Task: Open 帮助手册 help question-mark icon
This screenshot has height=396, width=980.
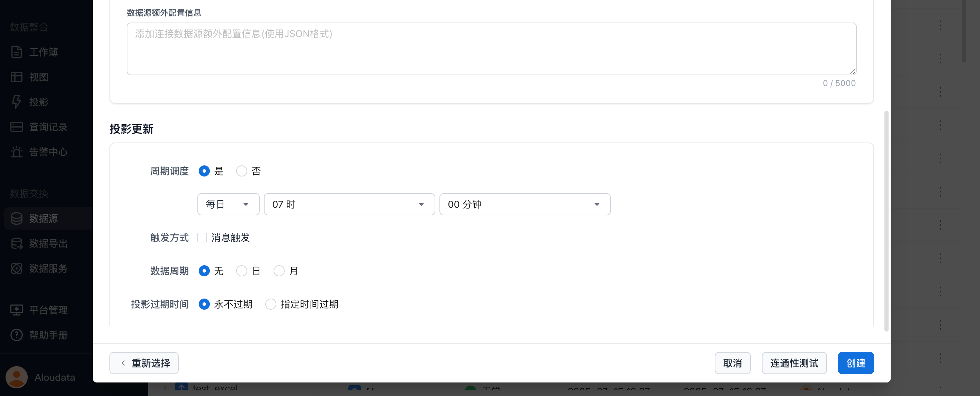Action: point(16,335)
